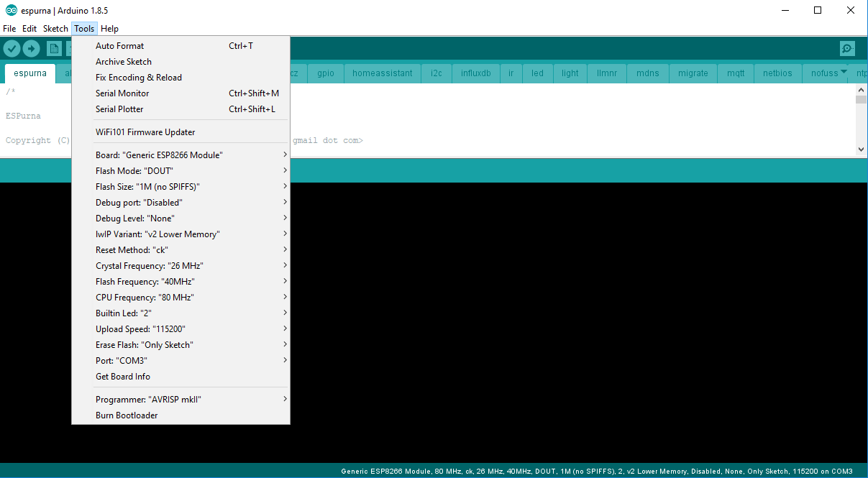Switch to the i2c tab
This screenshot has width=868, height=478.
[x=437, y=73]
